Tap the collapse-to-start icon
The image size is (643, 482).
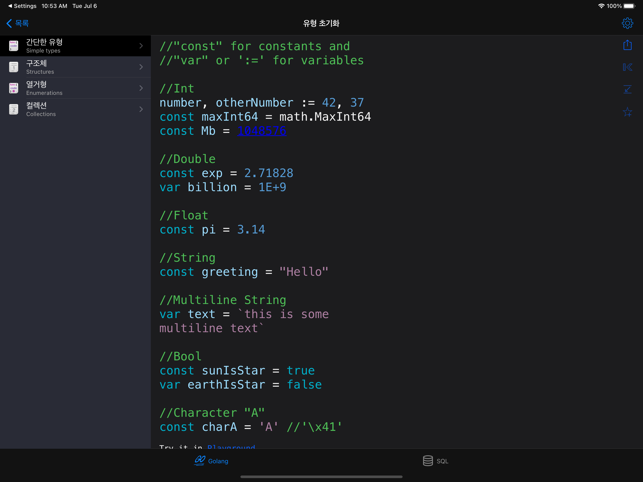click(x=627, y=67)
